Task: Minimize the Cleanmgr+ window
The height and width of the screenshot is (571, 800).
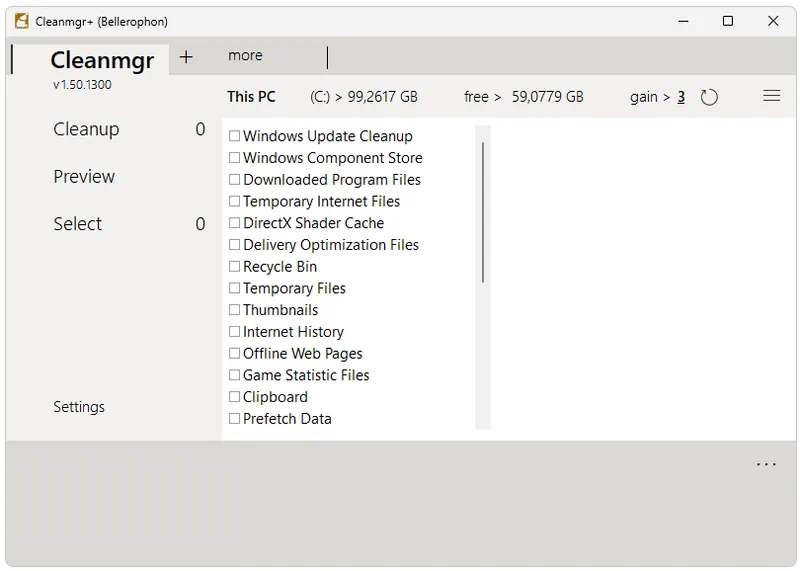Action: [x=684, y=21]
